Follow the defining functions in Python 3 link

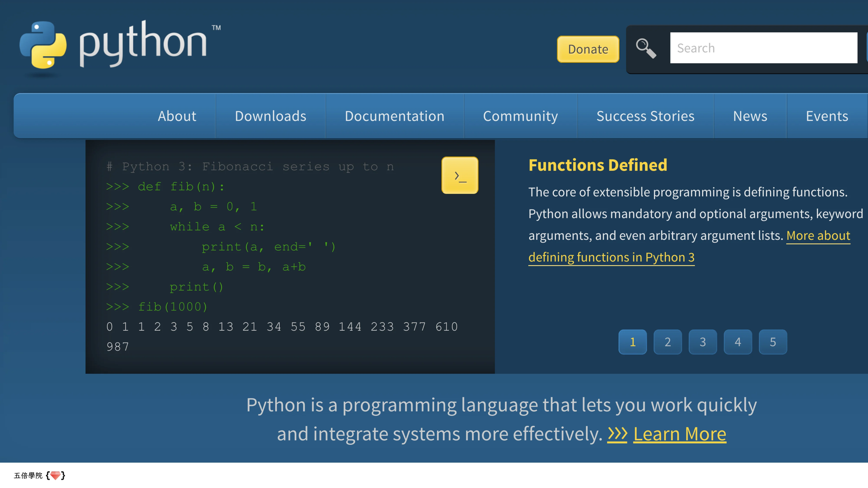[x=612, y=257]
